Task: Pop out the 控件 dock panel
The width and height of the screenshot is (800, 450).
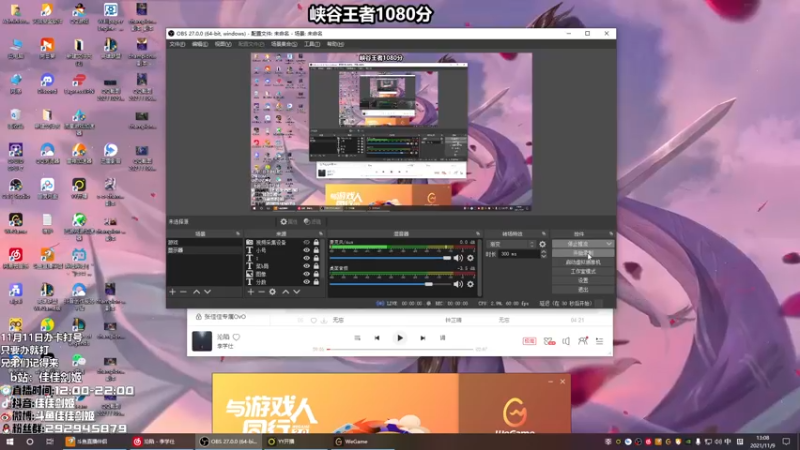Action: point(611,234)
